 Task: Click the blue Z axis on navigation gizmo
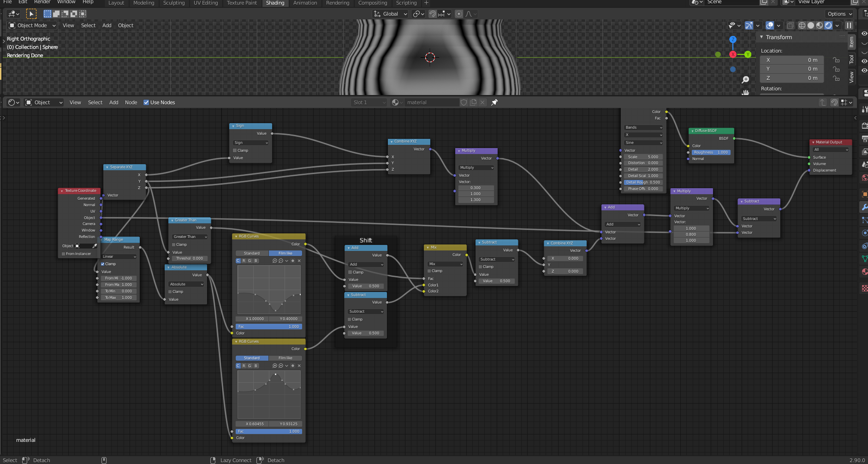point(732,40)
